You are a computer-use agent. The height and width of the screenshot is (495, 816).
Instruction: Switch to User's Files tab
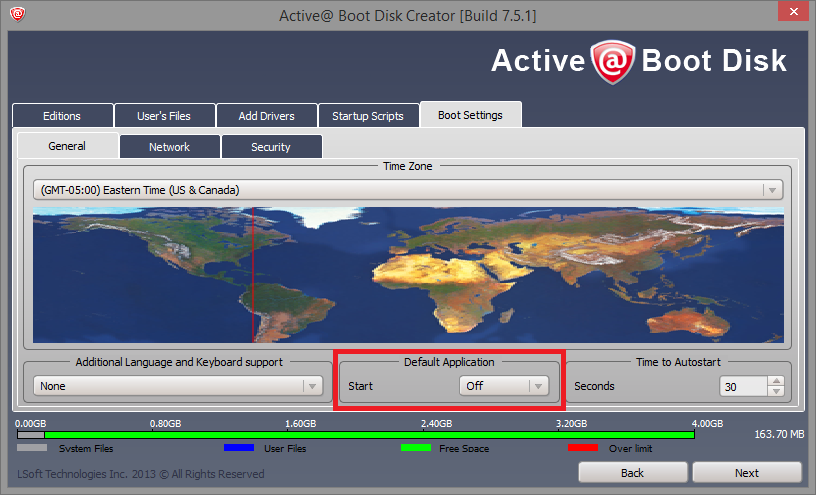click(x=163, y=116)
